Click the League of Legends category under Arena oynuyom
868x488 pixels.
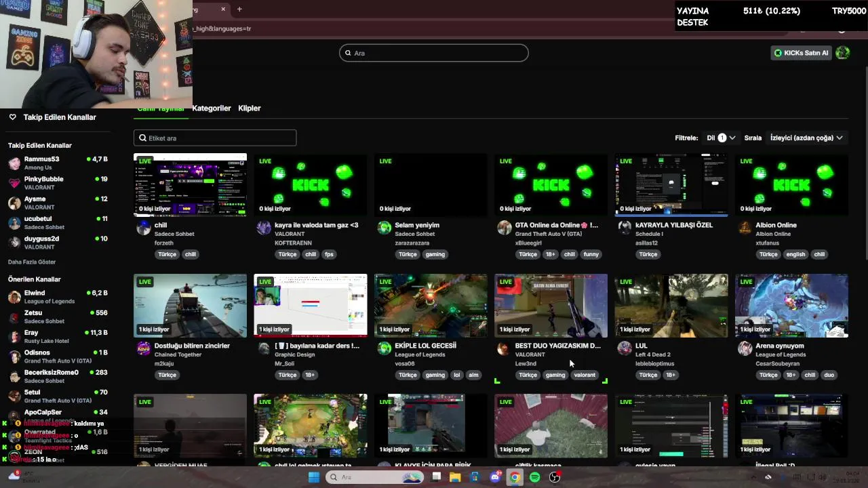tap(781, 354)
